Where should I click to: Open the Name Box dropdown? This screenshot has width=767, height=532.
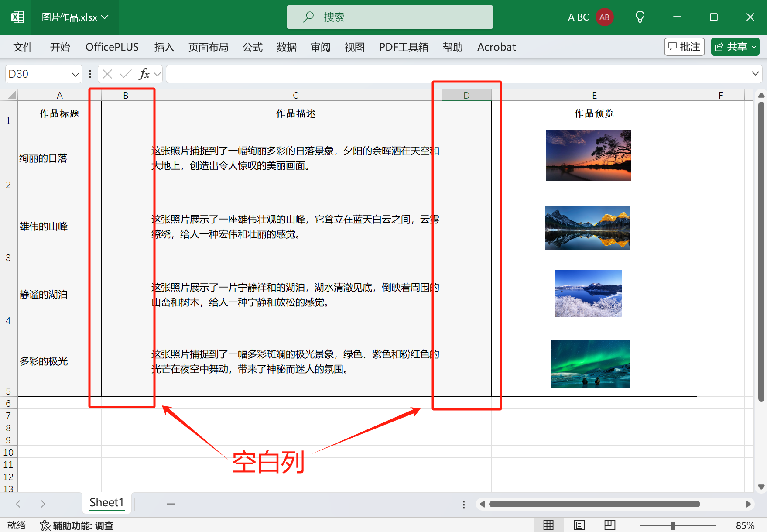coord(75,74)
